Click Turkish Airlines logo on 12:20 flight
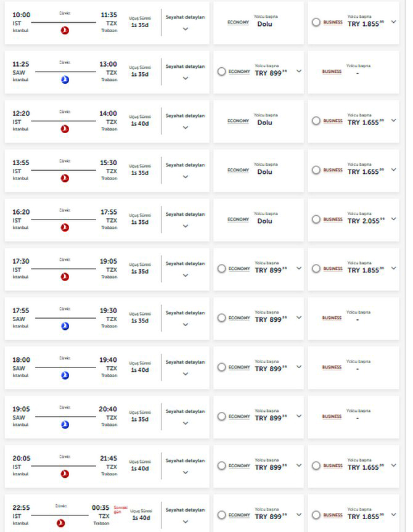413x532 pixels. pyautogui.click(x=65, y=129)
